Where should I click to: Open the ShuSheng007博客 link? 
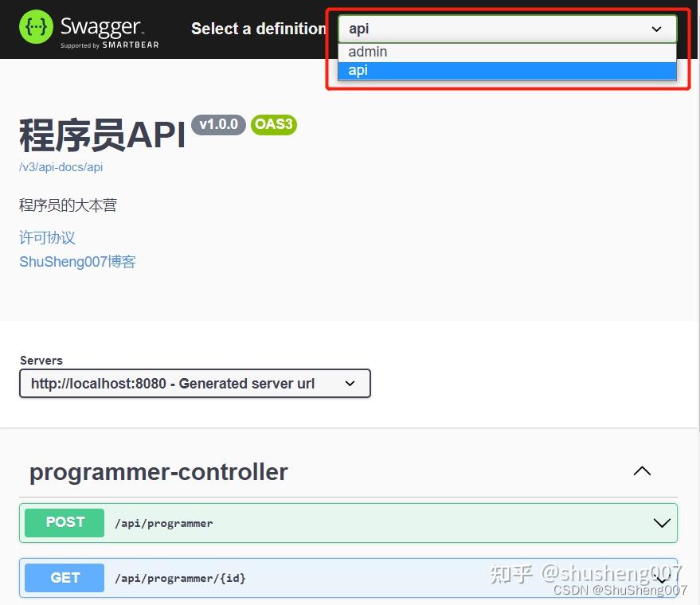77,261
